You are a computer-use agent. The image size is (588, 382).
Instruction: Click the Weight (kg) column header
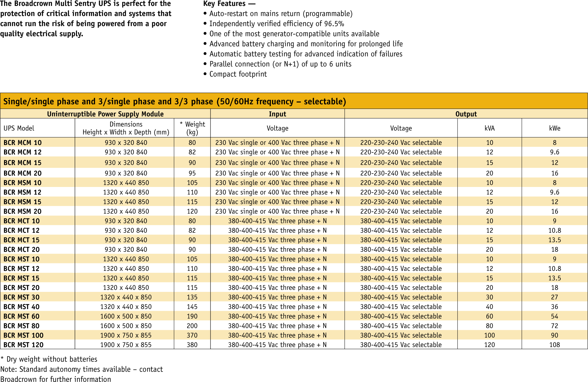pos(192,128)
